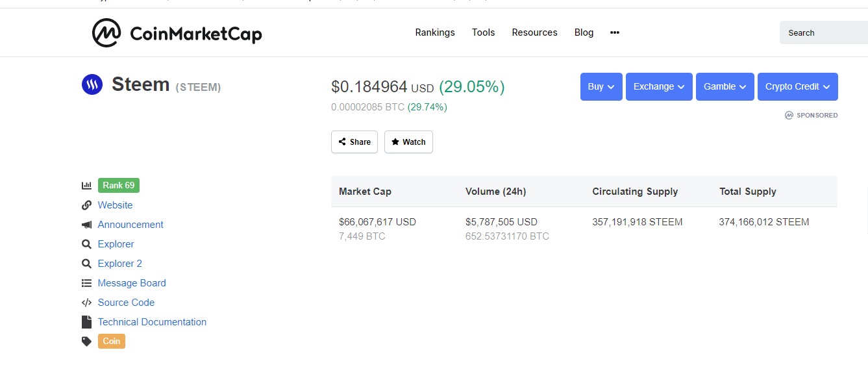Open the Technical Documentation link
868x374 pixels.
(x=152, y=322)
